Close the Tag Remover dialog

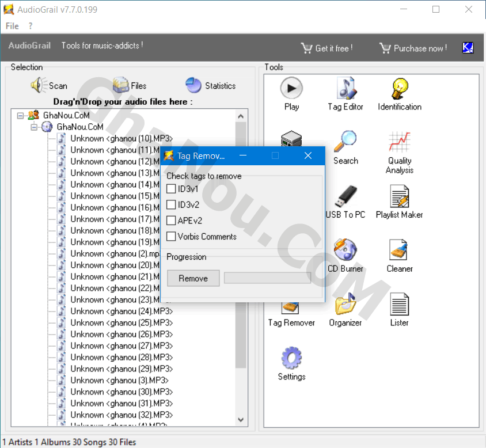point(307,155)
